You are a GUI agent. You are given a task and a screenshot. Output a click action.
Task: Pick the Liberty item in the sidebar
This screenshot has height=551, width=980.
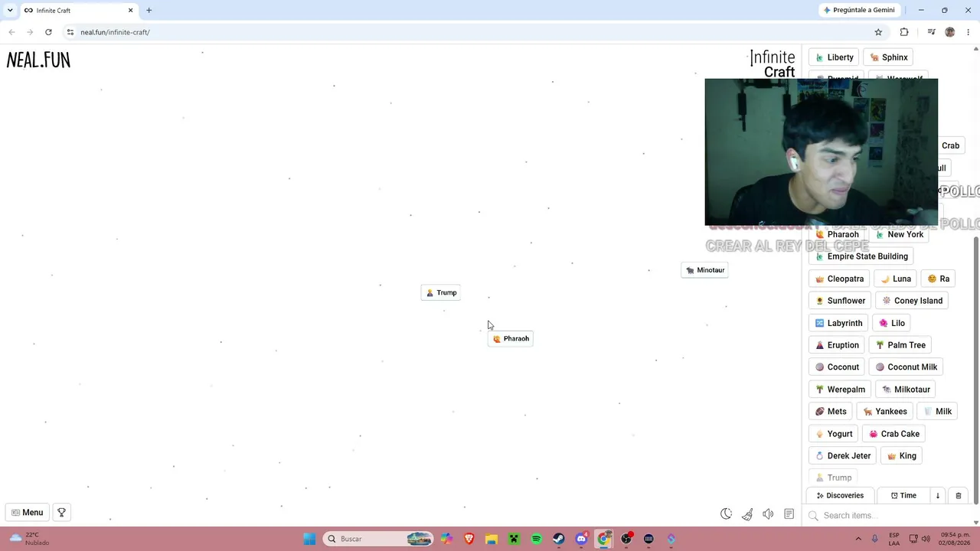tap(834, 57)
